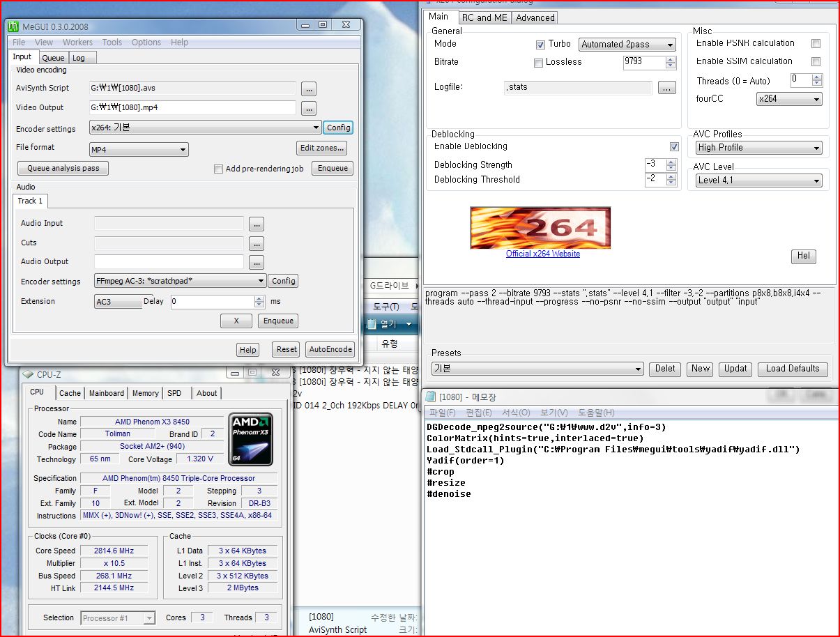
Task: Open the audio encoder FFmpeg AC-3 dropdown
Action: tap(180, 281)
